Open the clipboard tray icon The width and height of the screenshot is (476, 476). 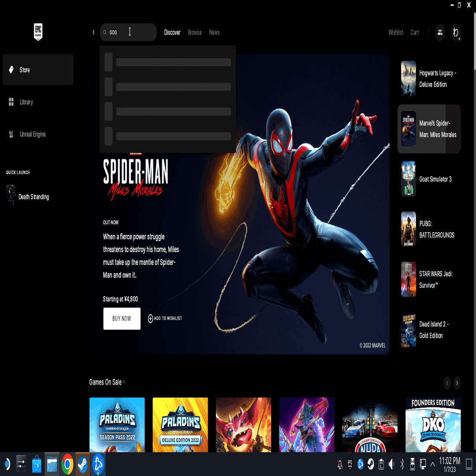[381, 464]
